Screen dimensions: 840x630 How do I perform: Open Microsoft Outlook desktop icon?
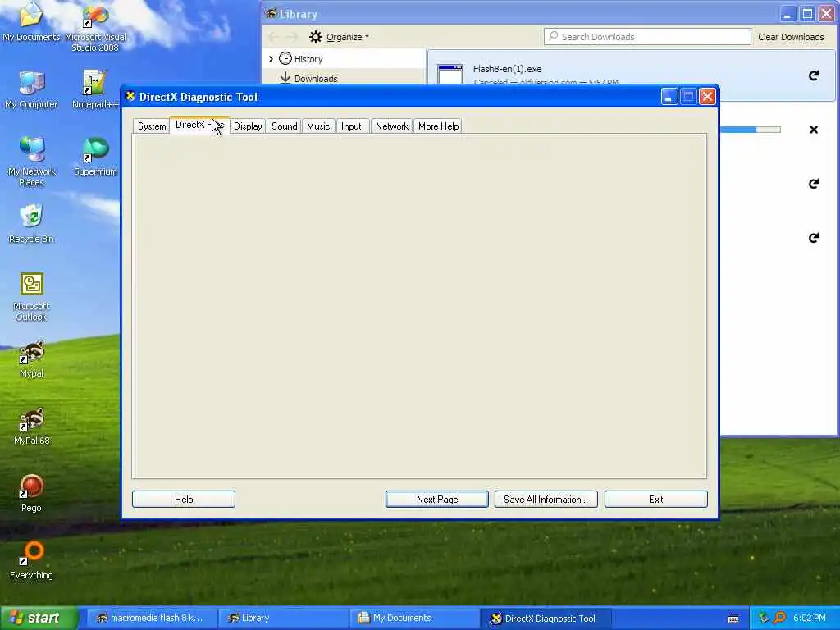31,296
